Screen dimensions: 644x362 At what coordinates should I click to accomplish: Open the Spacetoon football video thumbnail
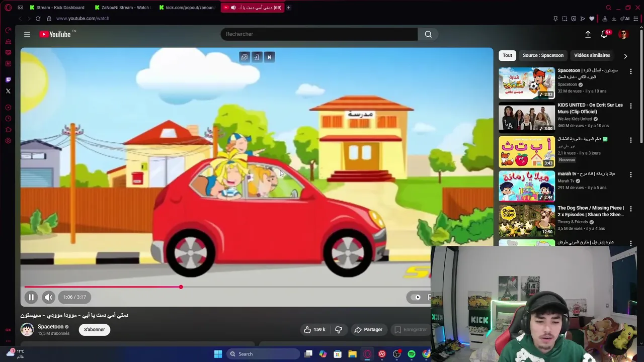point(527,83)
